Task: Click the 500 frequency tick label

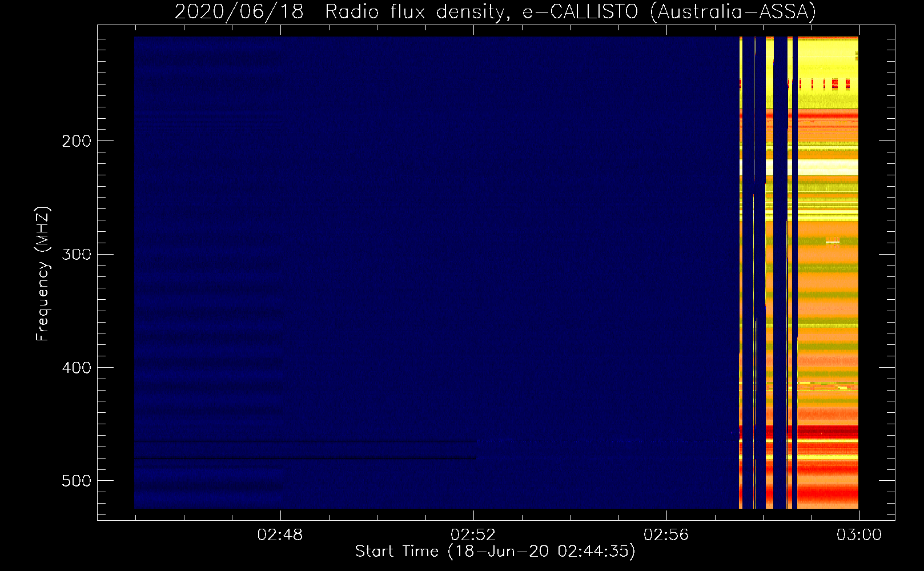Action: pos(77,481)
